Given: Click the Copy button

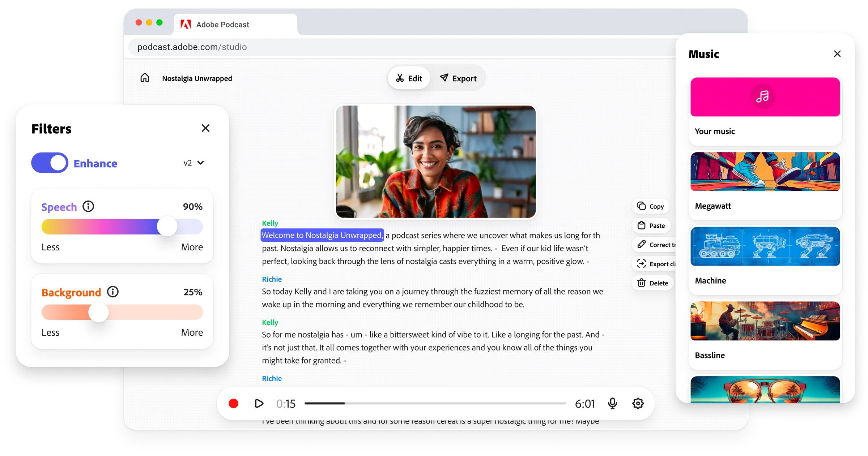Looking at the screenshot, I should (x=651, y=206).
